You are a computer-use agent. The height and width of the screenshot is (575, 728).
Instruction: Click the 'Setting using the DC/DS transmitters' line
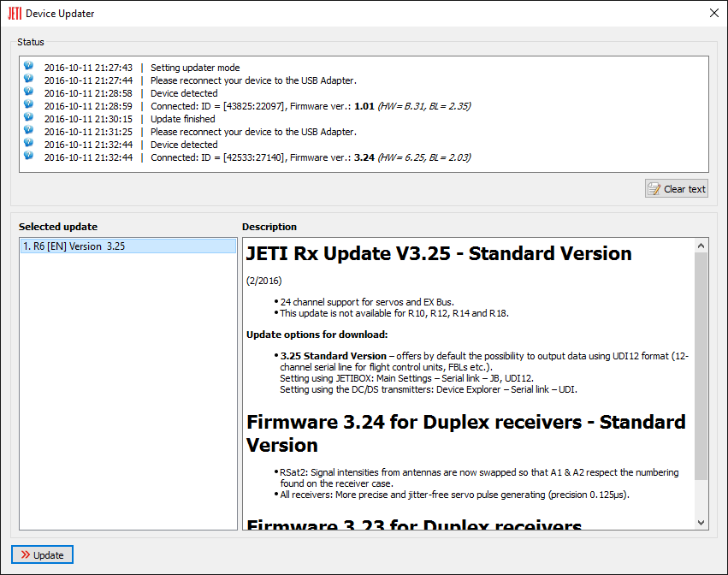click(x=429, y=389)
